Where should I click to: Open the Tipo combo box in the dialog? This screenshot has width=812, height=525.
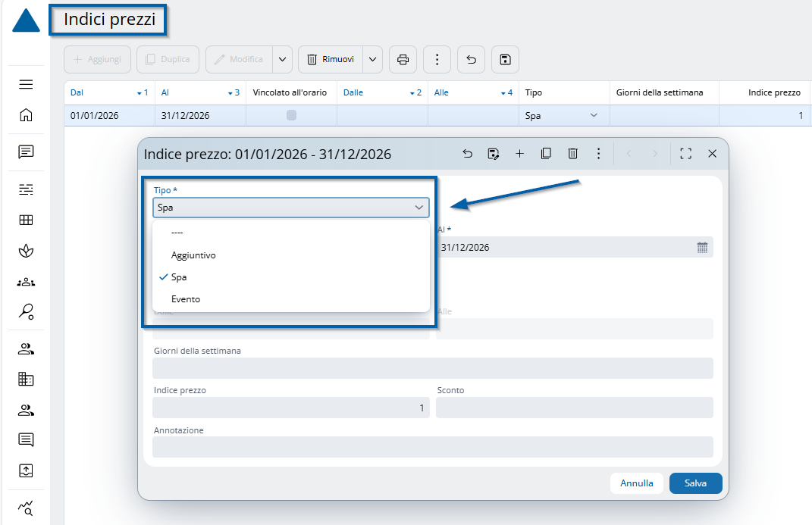point(290,208)
